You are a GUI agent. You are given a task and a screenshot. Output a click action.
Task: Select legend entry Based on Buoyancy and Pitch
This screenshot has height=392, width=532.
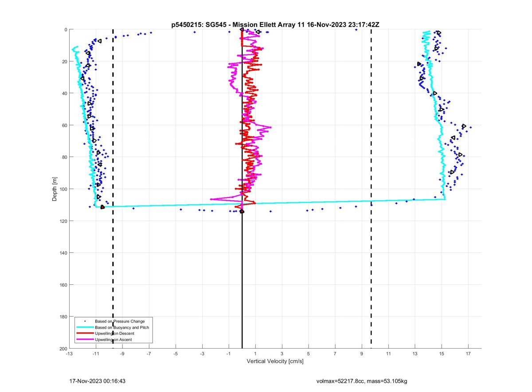[x=122, y=327]
